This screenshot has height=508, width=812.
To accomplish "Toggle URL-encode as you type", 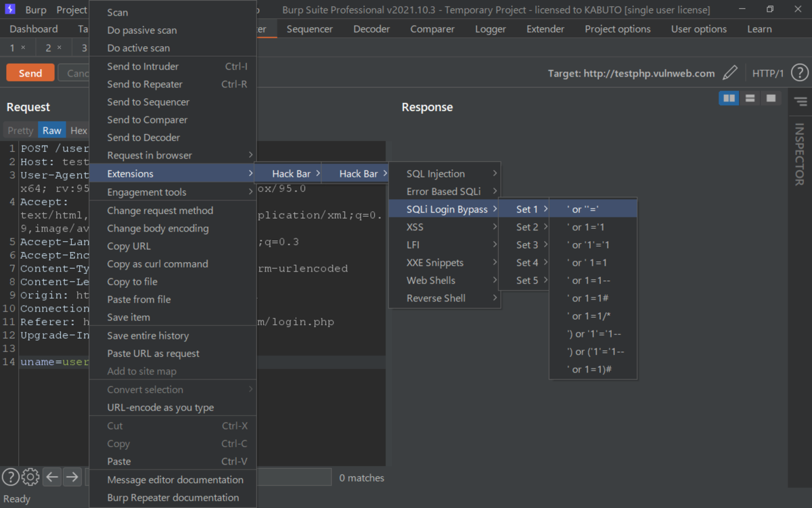I will click(x=173, y=407).
